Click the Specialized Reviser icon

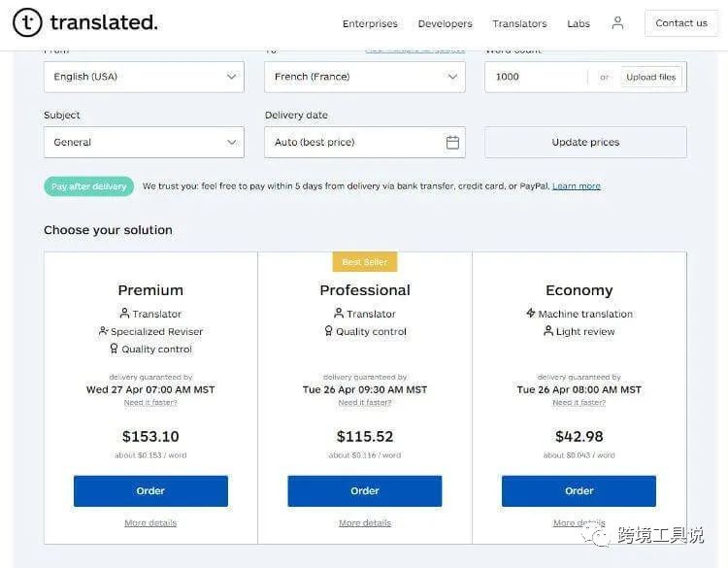pos(104,331)
